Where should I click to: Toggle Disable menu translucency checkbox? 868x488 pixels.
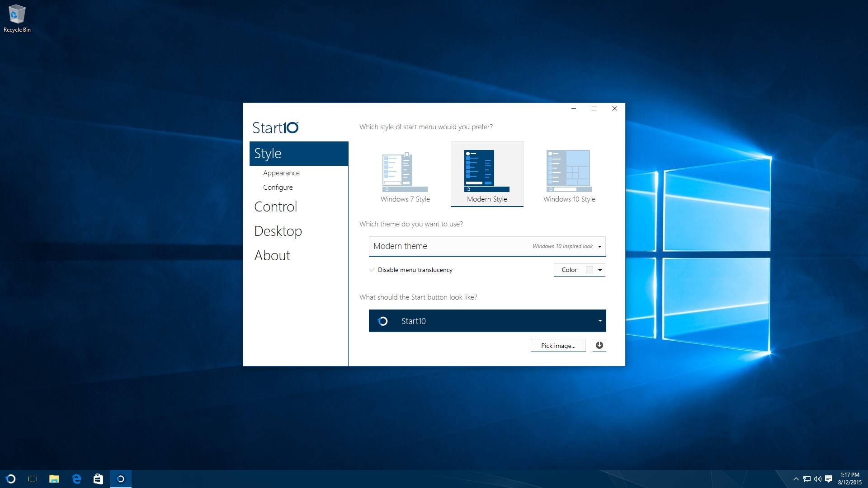tap(372, 270)
